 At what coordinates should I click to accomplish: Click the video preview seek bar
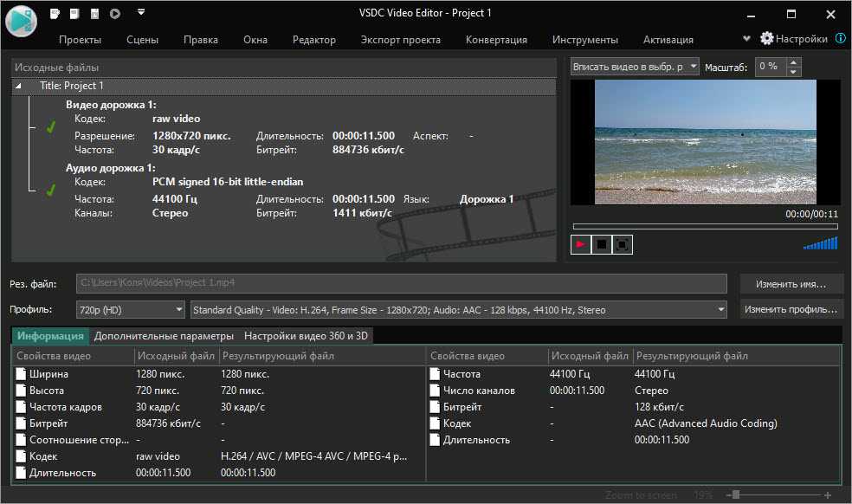pyautogui.click(x=705, y=227)
